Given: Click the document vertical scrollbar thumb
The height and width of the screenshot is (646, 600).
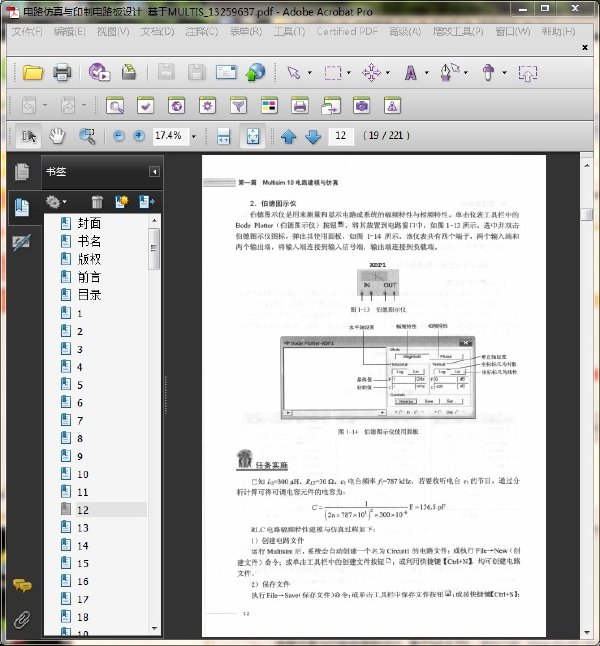Looking at the screenshot, I should (x=587, y=215).
